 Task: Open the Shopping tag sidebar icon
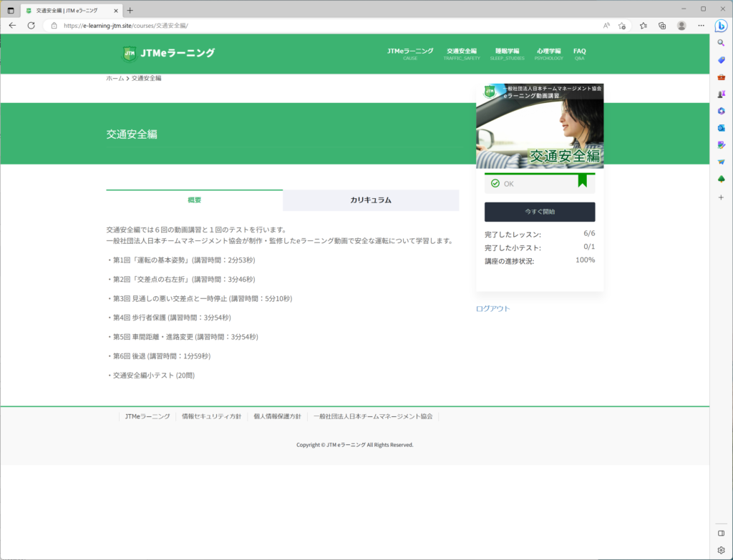tap(721, 60)
